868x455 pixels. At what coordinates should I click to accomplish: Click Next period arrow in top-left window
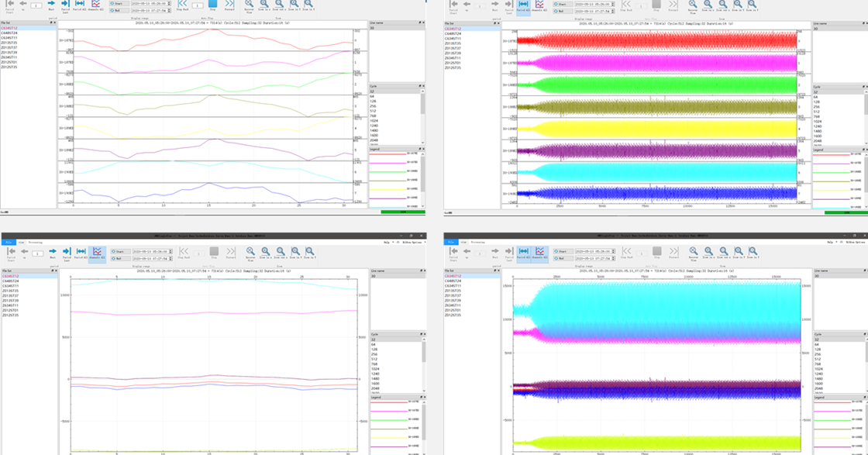51,4
